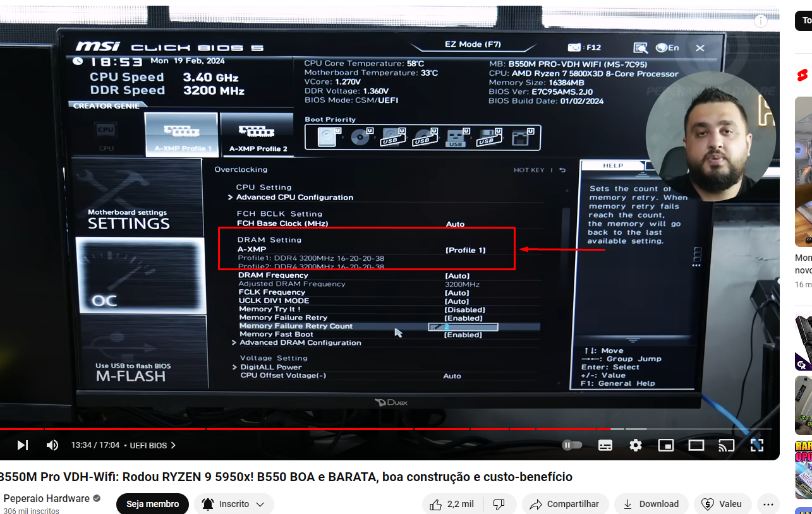Image resolution: width=812 pixels, height=514 pixels.
Task: Click the HOT KEY label
Action: click(529, 170)
